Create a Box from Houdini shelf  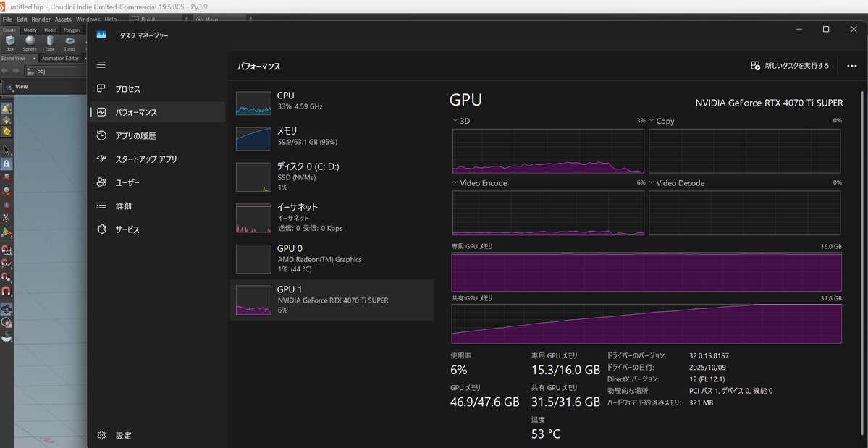coord(10,43)
